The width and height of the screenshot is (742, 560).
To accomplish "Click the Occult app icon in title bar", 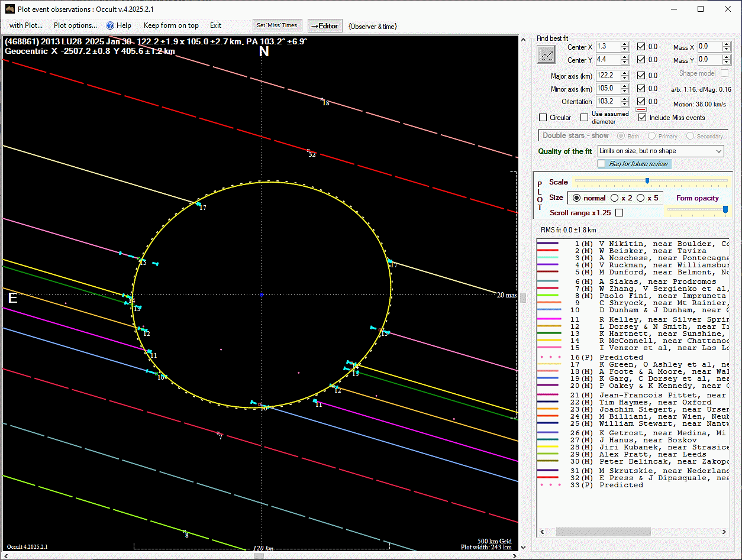I will tap(9, 9).
